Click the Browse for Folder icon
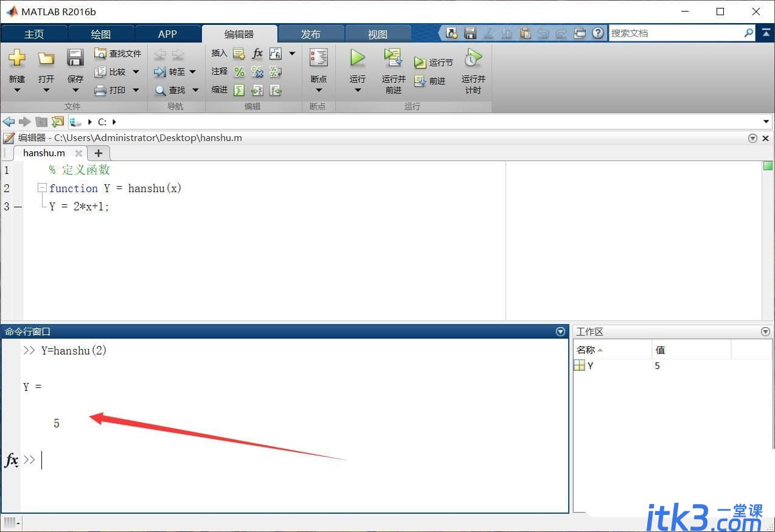This screenshot has width=775, height=532. coord(58,122)
